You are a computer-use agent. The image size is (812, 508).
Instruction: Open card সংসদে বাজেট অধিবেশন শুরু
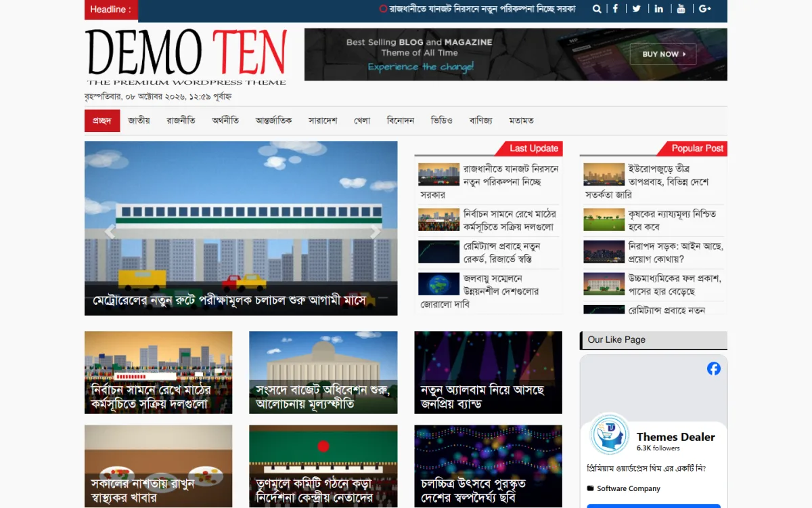point(323,373)
